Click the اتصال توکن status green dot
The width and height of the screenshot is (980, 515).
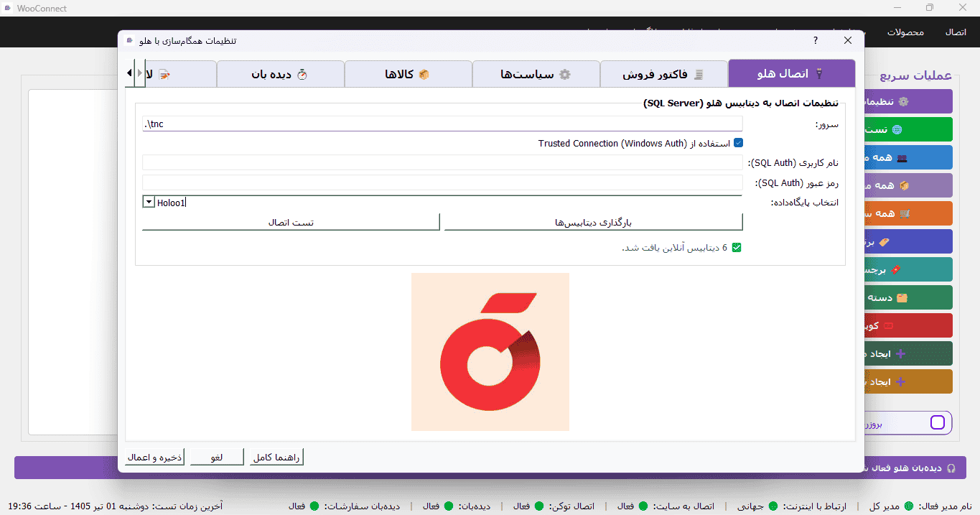tap(539, 506)
